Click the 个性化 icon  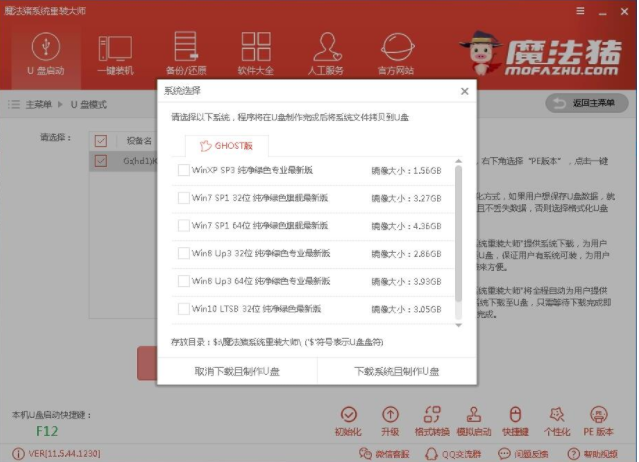tap(557, 415)
